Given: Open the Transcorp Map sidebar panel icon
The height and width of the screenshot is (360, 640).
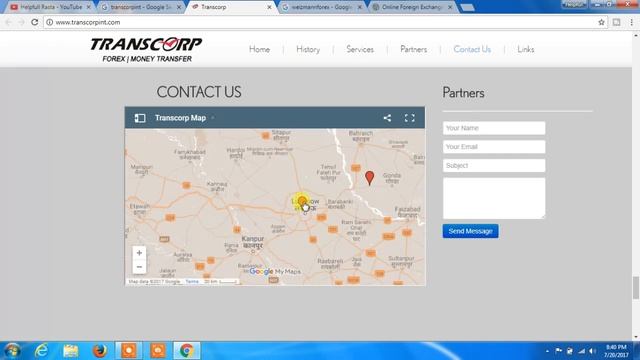Looking at the screenshot, I should [x=140, y=118].
